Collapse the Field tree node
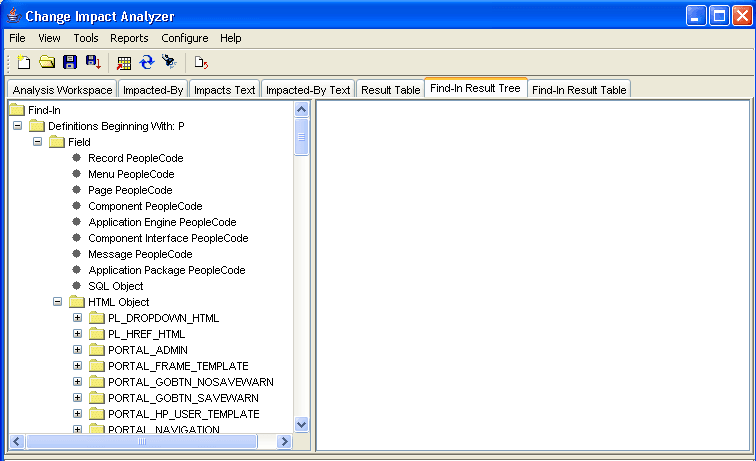 click(38, 141)
